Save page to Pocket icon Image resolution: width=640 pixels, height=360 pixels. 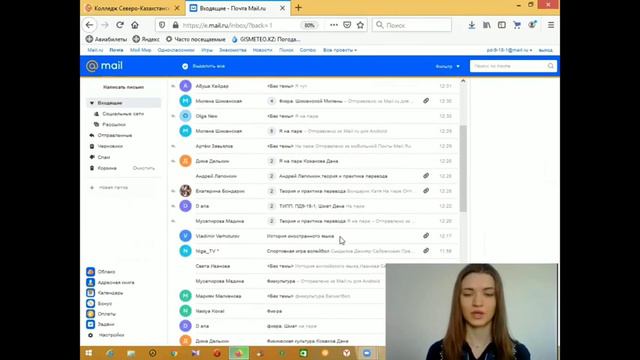click(x=347, y=25)
